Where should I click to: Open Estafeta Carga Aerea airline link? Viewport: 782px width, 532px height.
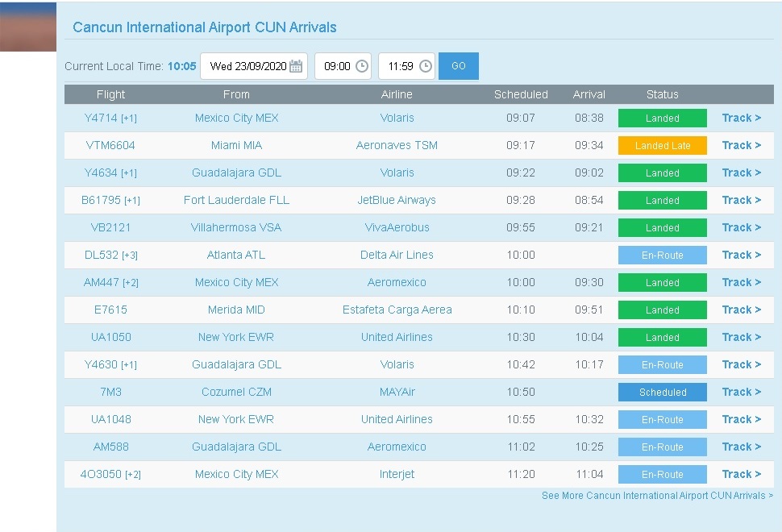(397, 310)
